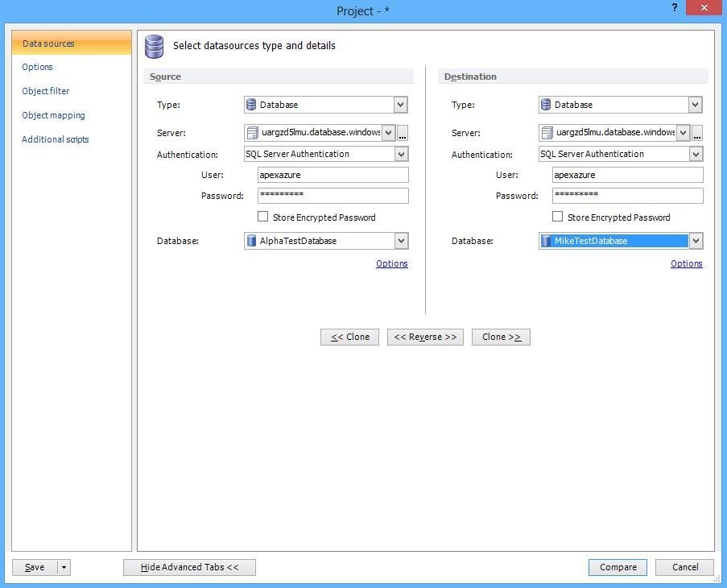Click the source Server icon
The height and width of the screenshot is (588, 727).
tap(253, 133)
